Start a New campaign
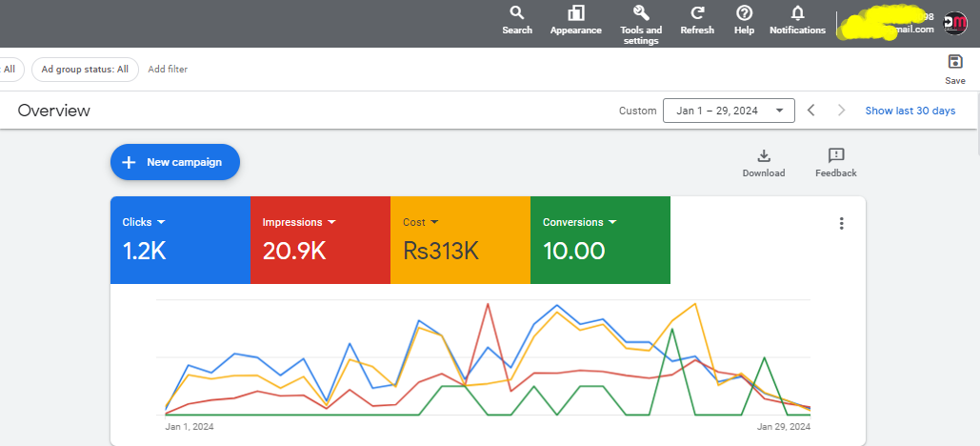This screenshot has width=980, height=446. [175, 162]
